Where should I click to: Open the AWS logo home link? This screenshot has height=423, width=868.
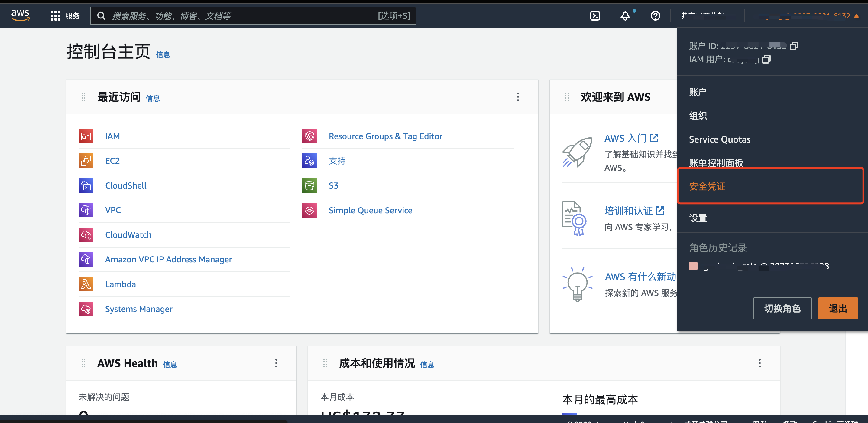[x=20, y=15]
